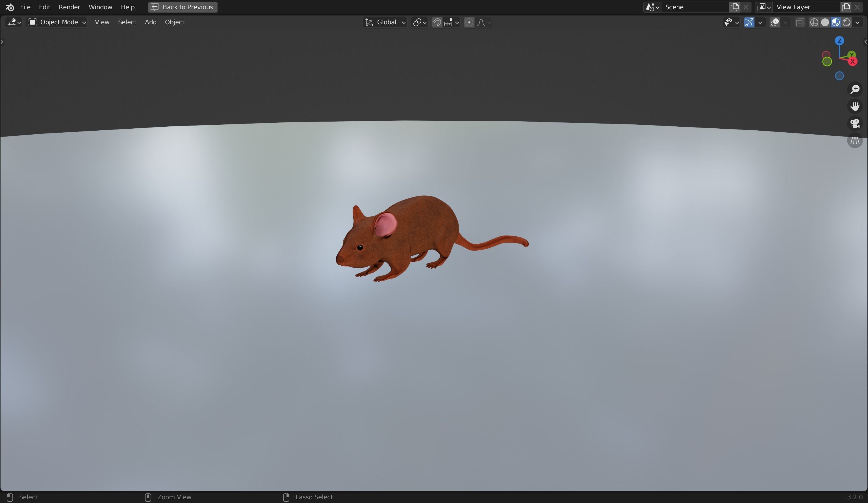Viewport: 868px width, 503px height.
Task: Open the Window menu
Action: 100,7
